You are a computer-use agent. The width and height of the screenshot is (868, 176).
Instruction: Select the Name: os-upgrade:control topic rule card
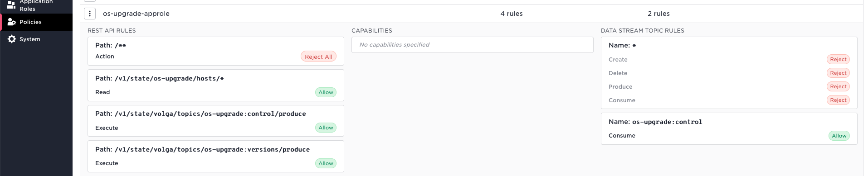pyautogui.click(x=729, y=129)
